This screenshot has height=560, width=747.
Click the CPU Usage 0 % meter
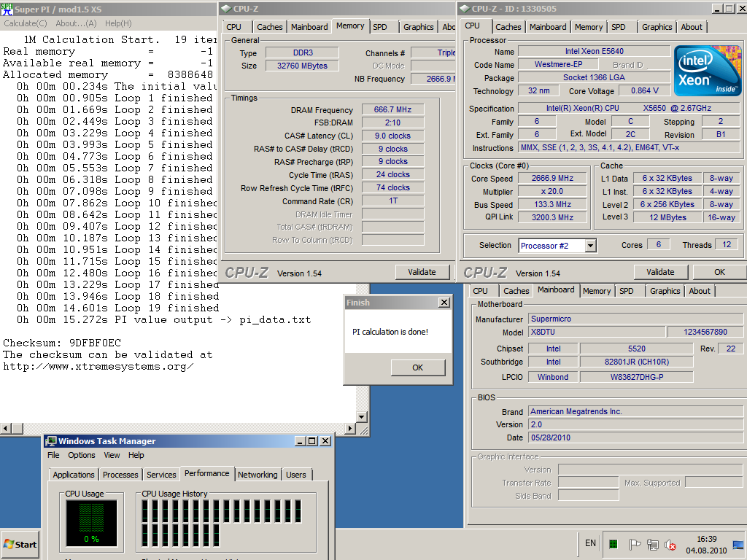(91, 522)
